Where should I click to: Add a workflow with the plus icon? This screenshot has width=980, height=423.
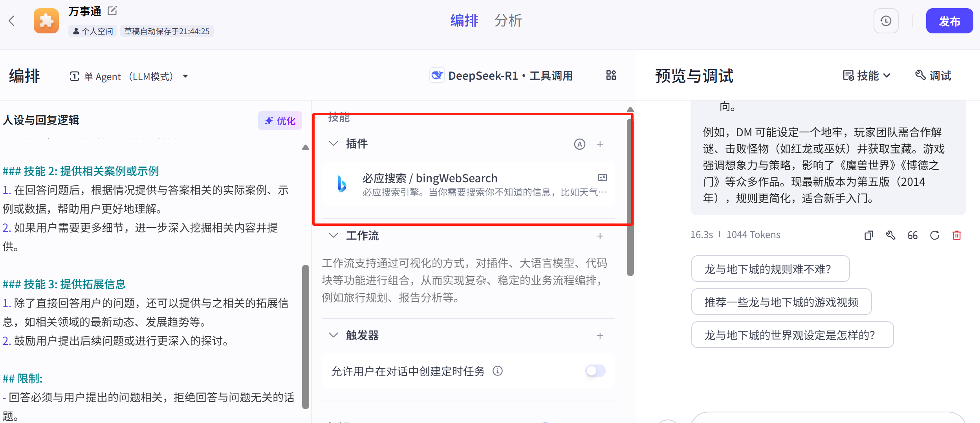click(x=600, y=236)
